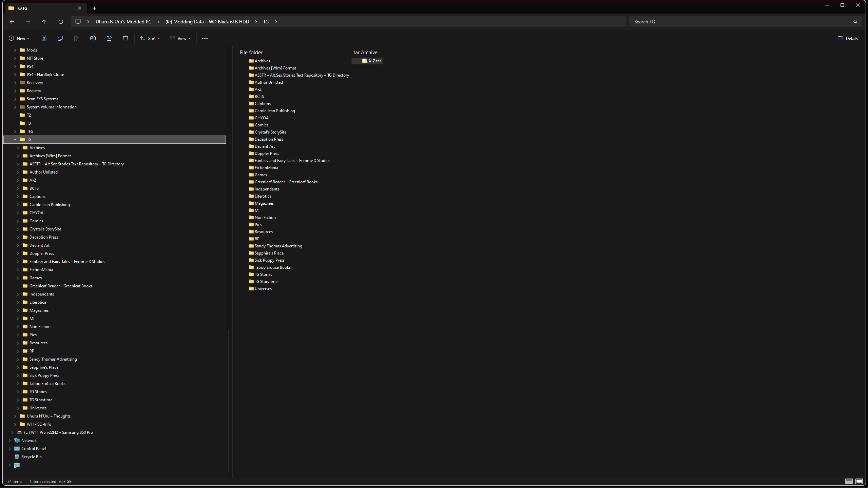The image size is (868, 488).
Task: Select W11-ISO-Info folder in tree
Action: [39, 424]
